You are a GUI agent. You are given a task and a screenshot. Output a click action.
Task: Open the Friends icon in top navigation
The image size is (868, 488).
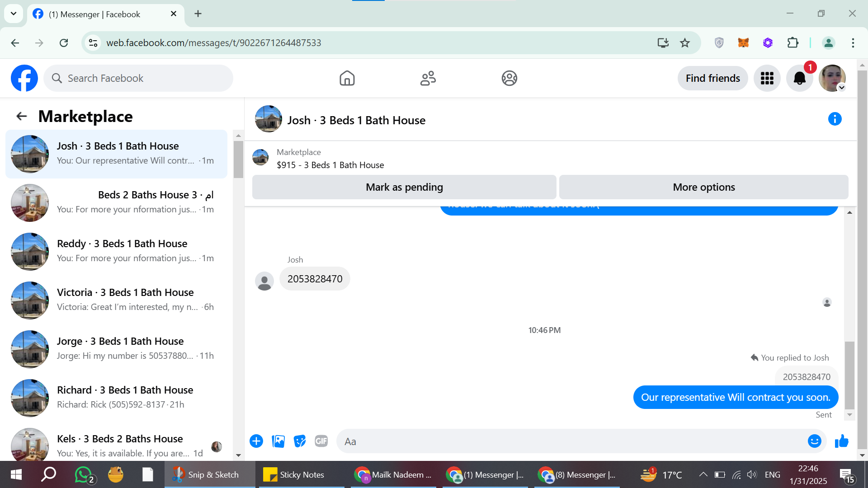pos(428,78)
